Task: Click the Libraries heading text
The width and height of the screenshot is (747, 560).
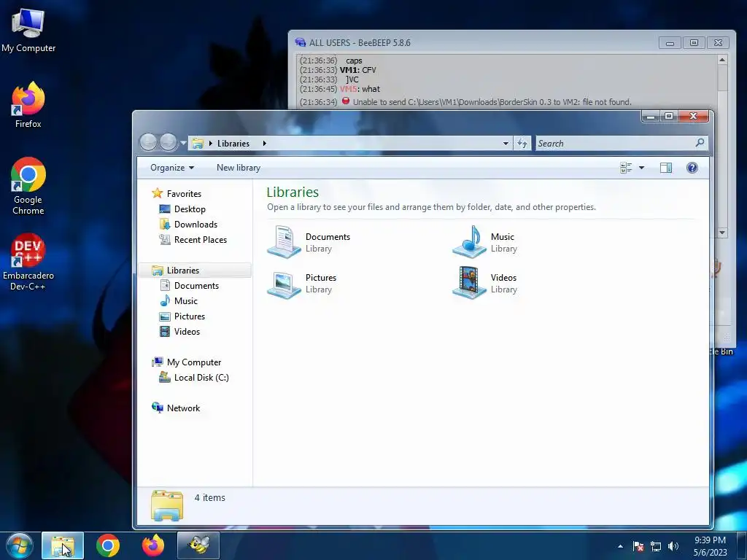Action: [x=293, y=192]
